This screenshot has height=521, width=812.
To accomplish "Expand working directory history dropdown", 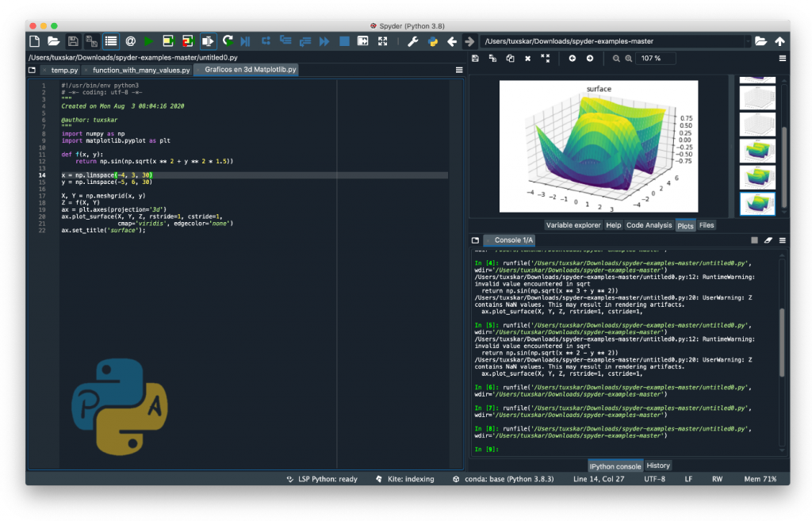I will [748, 41].
